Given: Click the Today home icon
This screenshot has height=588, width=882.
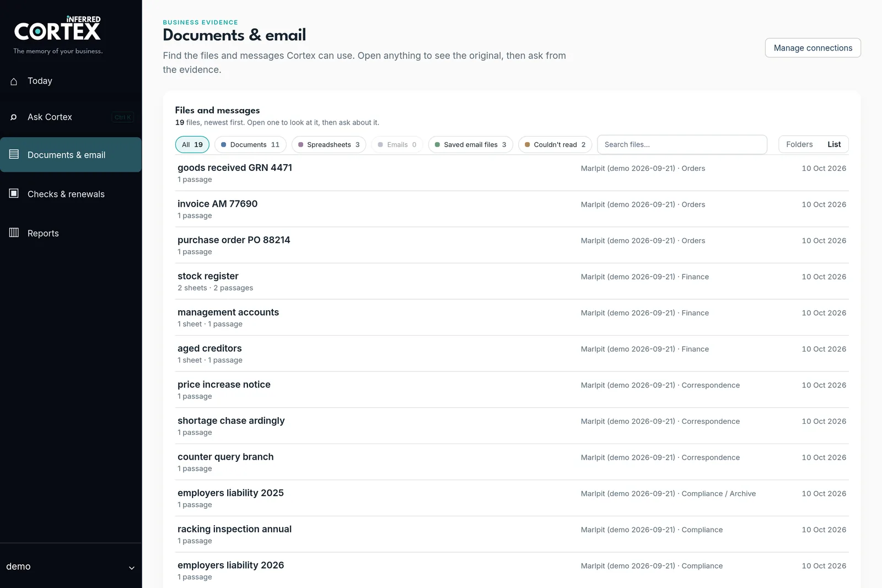Looking at the screenshot, I should click(x=14, y=81).
